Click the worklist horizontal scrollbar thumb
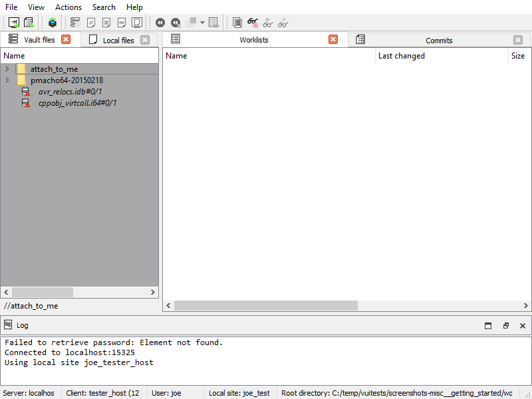This screenshot has width=532, height=399. 266,305
